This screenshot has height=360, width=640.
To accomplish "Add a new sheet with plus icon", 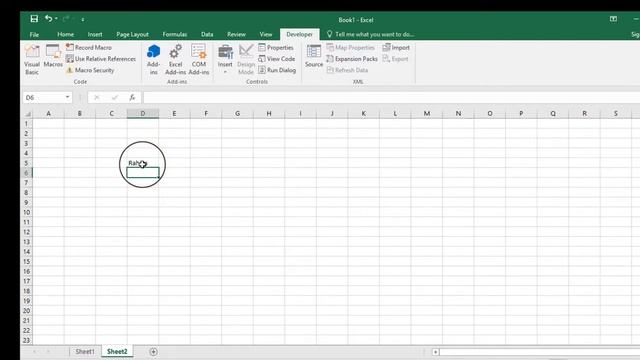I will [153, 351].
